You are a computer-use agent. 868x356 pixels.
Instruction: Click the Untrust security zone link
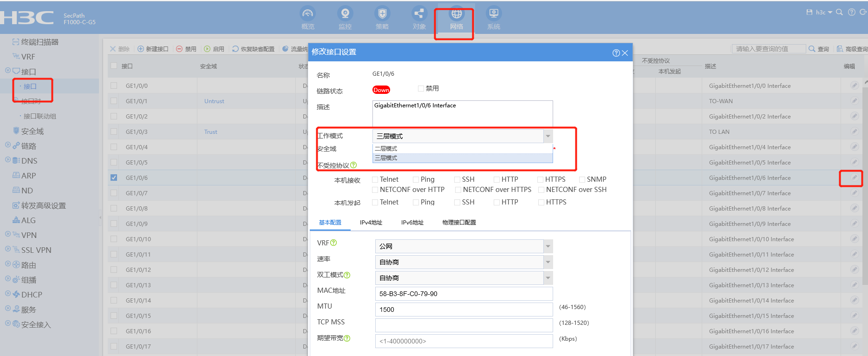point(214,101)
